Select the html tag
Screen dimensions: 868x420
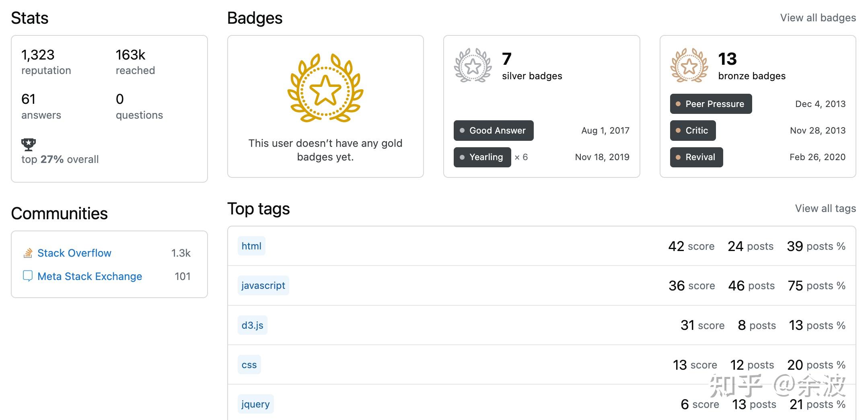[x=251, y=246]
